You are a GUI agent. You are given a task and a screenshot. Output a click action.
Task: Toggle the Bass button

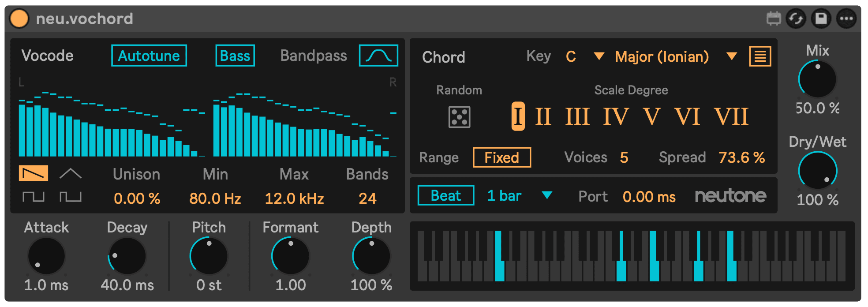[x=235, y=56]
